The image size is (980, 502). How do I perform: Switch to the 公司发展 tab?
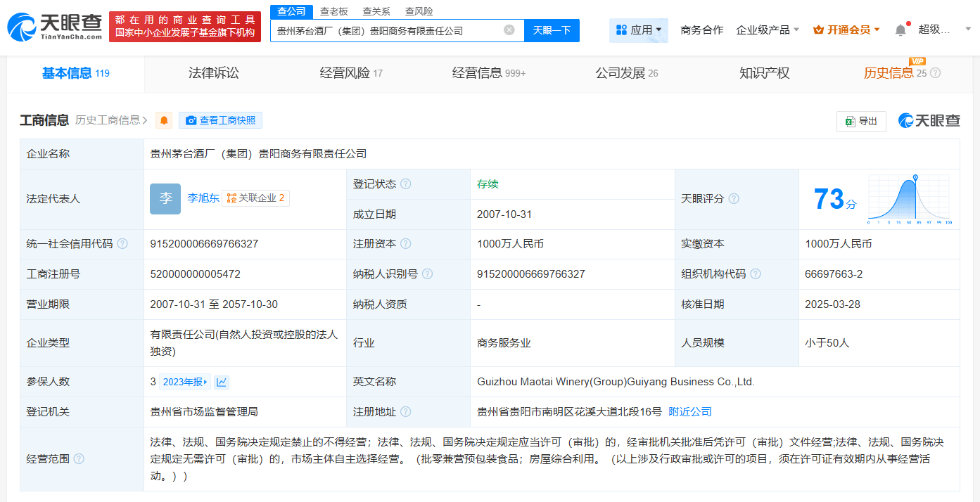[x=627, y=73]
